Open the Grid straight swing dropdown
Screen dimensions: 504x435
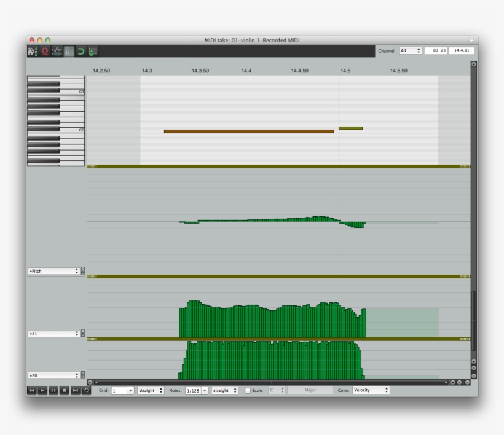click(149, 390)
